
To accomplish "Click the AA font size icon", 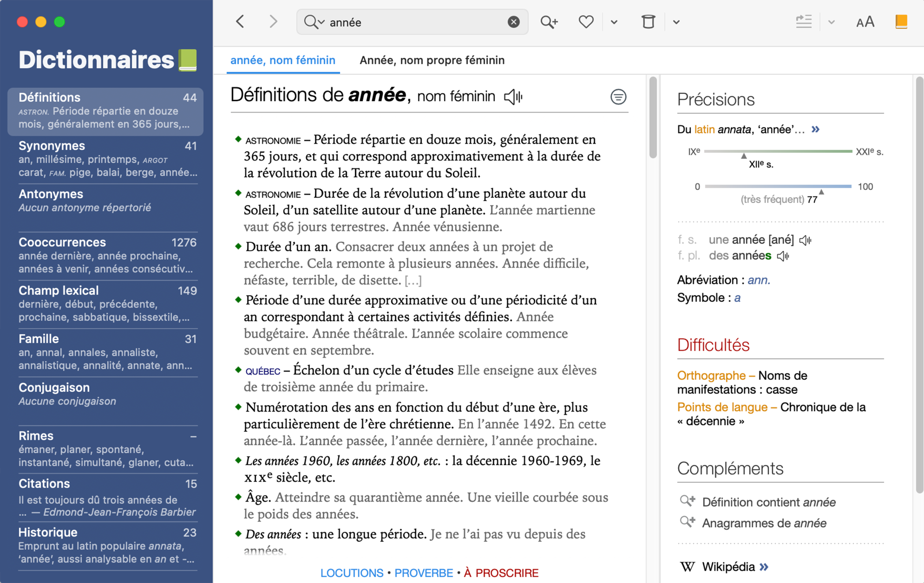I will tap(865, 22).
